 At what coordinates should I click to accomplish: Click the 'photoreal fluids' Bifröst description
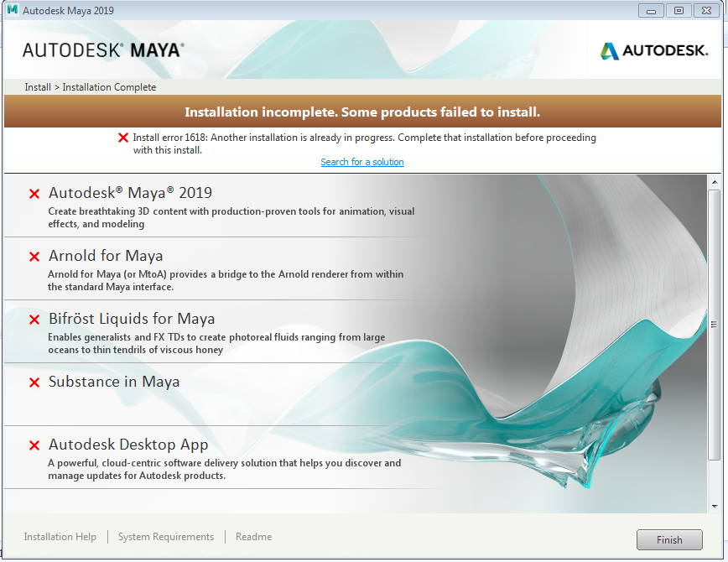(216, 343)
